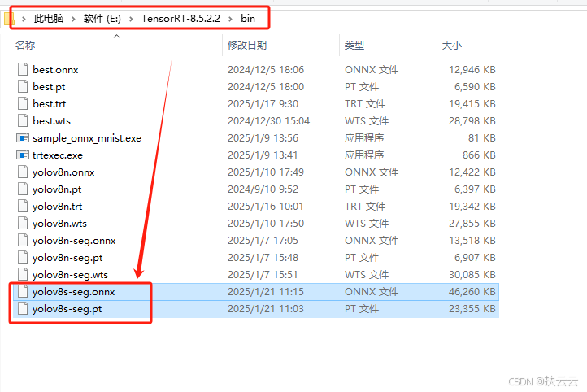Click the yolov8n.pt file icon
Screen dimensions: 587x392
point(23,189)
